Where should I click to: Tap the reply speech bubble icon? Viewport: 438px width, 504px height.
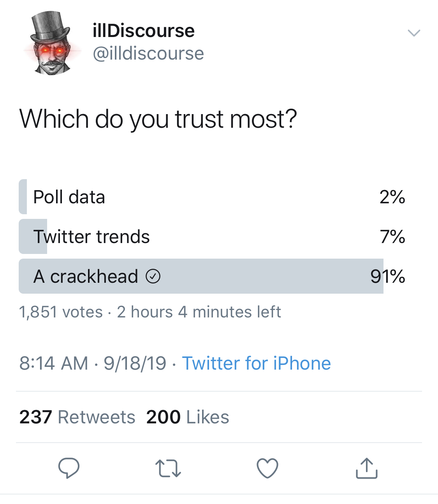pyautogui.click(x=69, y=468)
